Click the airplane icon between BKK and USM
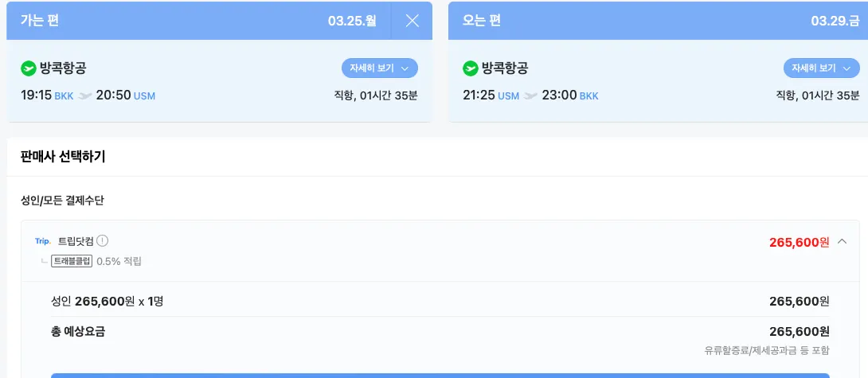The image size is (868, 378). pos(84,96)
